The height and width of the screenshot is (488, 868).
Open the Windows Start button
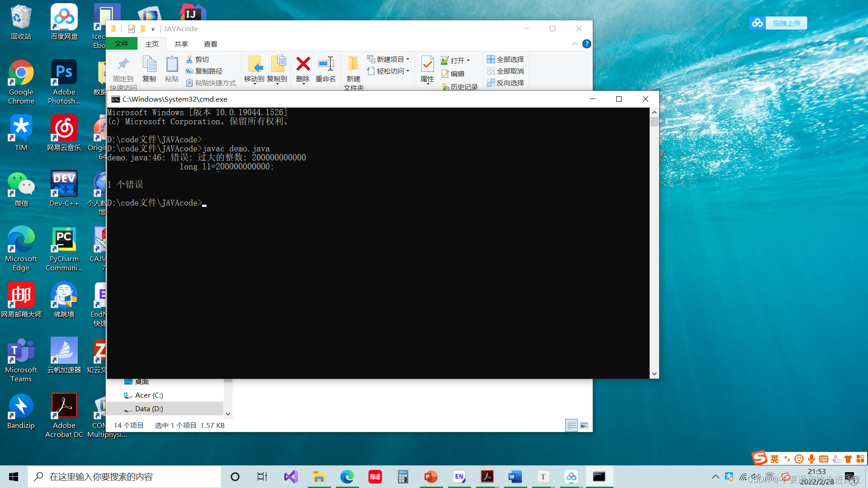pyautogui.click(x=14, y=477)
